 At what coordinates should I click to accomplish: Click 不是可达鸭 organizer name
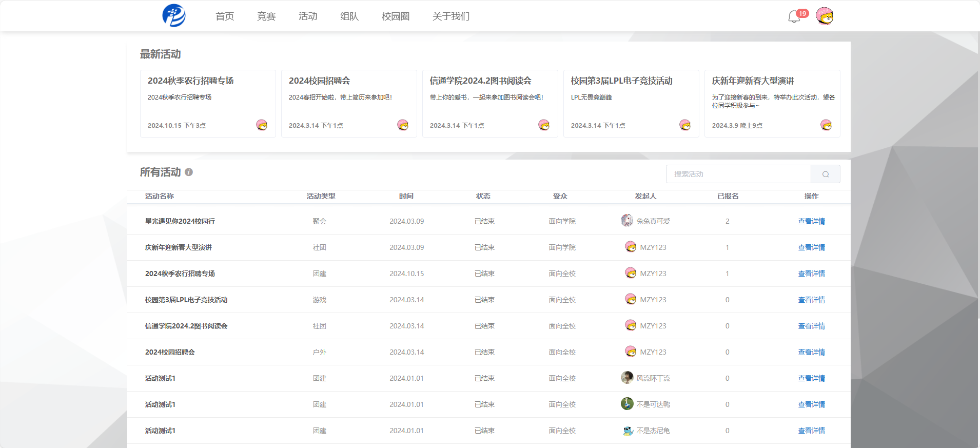[x=653, y=404]
